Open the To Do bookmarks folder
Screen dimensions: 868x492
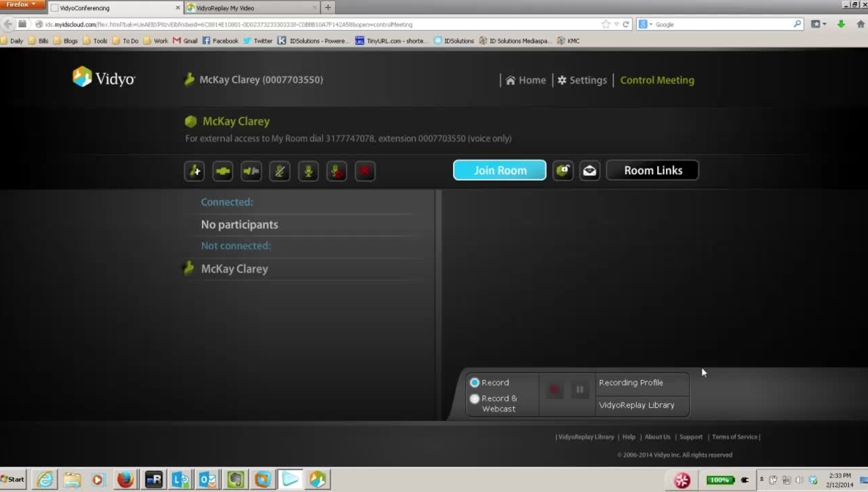pos(125,41)
